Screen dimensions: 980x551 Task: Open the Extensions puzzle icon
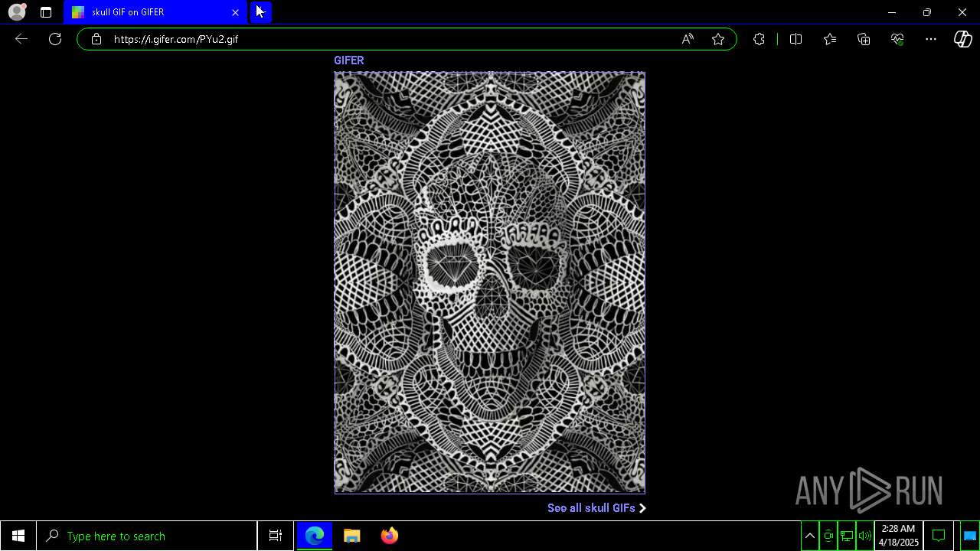[759, 39]
